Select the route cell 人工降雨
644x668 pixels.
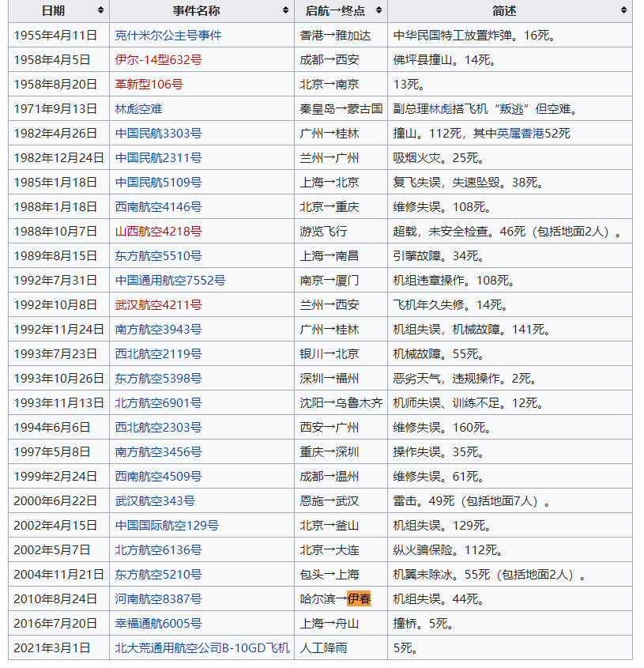click(341, 648)
